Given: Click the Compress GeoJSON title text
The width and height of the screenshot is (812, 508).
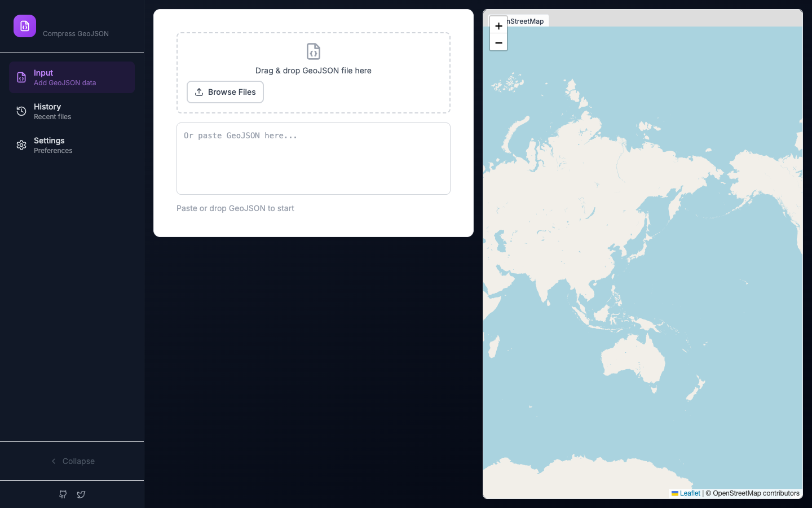Looking at the screenshot, I should 76,34.
